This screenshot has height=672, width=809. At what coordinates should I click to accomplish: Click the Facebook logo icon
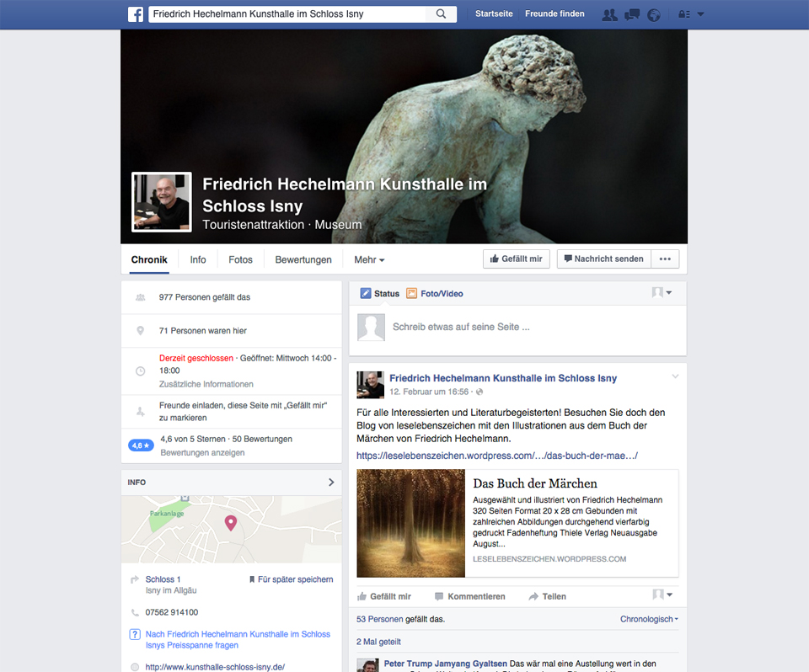[136, 14]
